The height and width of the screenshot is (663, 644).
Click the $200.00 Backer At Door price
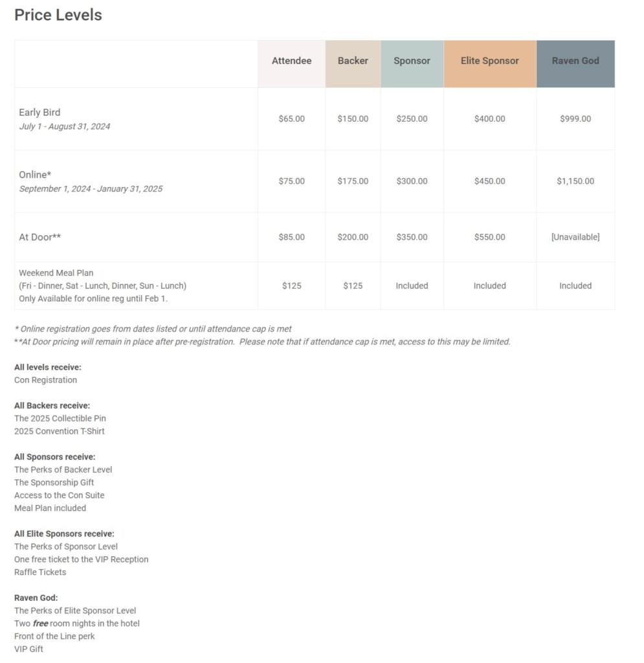353,237
